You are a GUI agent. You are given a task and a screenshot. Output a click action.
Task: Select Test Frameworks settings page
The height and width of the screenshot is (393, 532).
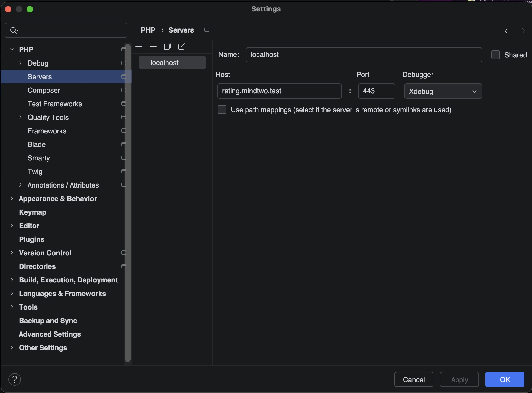[x=55, y=104]
